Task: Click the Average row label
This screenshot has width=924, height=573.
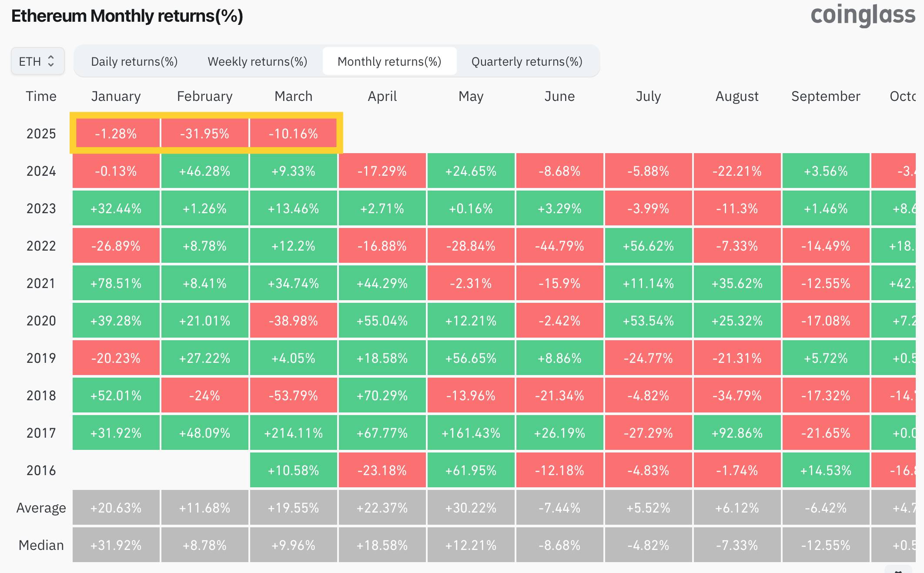Action: pyautogui.click(x=41, y=508)
